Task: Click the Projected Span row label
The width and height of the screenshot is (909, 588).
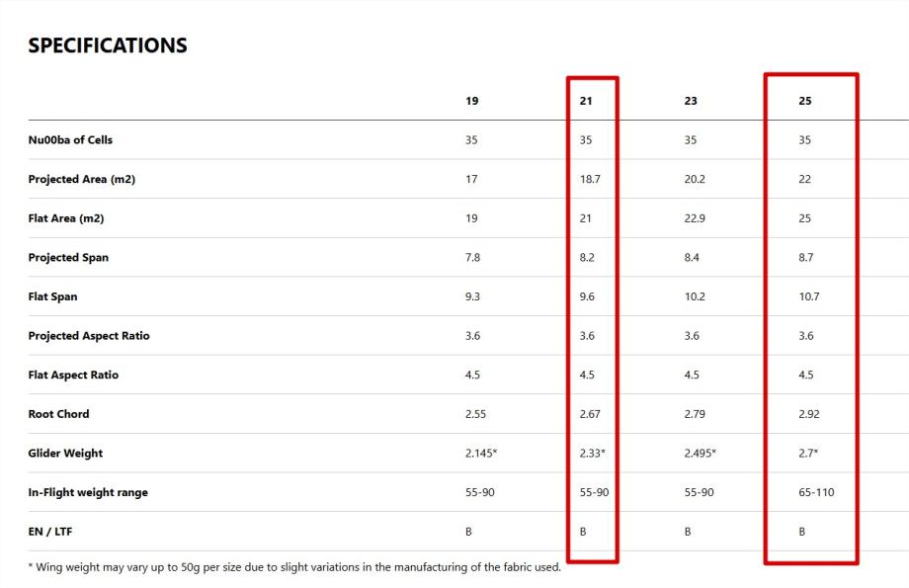Action: coord(68,257)
